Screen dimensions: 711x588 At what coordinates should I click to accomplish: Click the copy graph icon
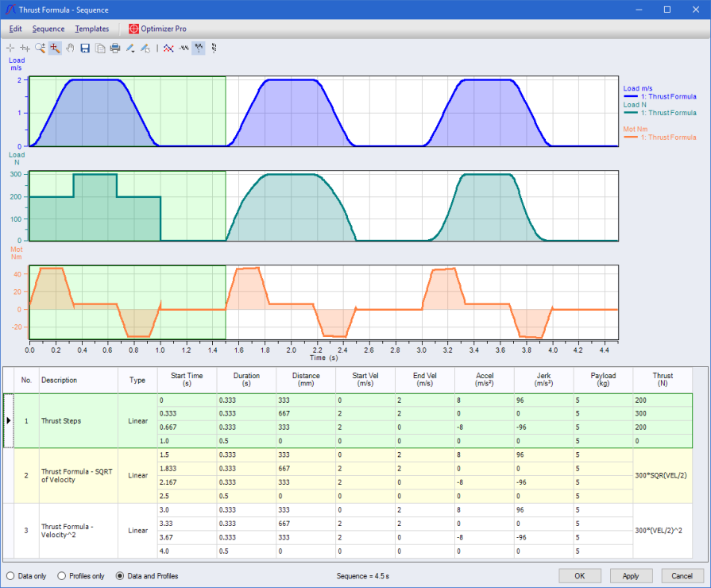100,48
